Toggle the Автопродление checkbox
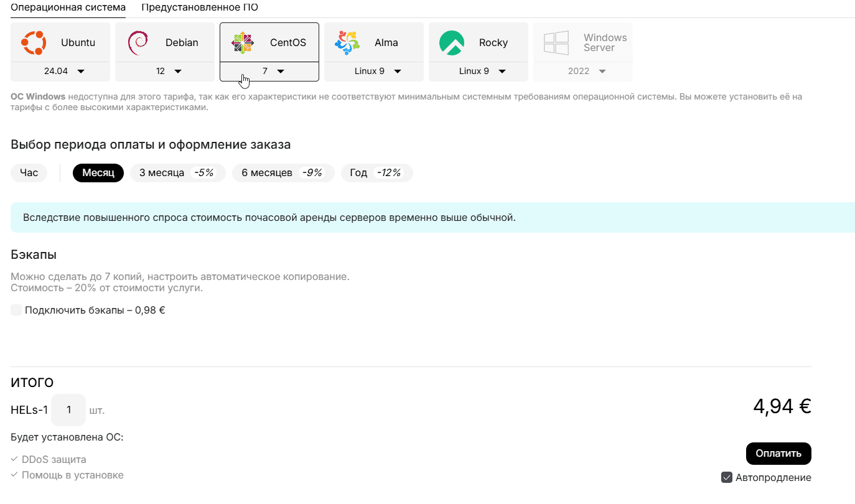The height and width of the screenshot is (504, 855). click(x=726, y=478)
